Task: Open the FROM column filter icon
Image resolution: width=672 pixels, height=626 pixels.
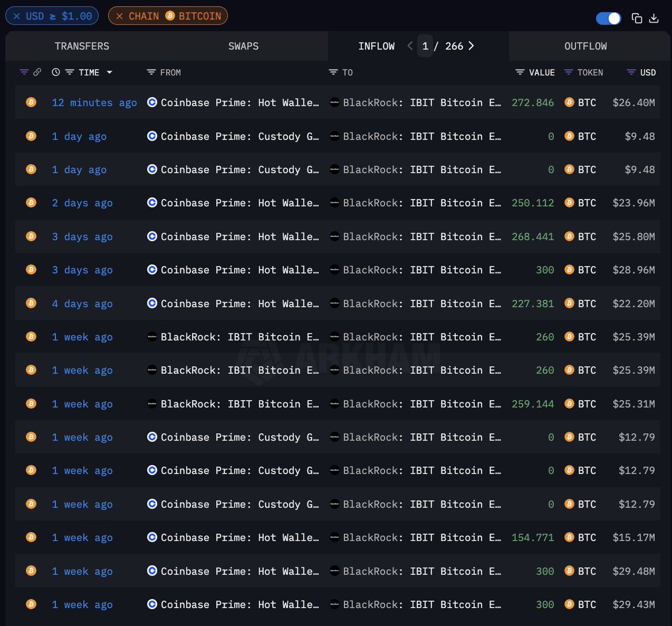Action: [151, 72]
